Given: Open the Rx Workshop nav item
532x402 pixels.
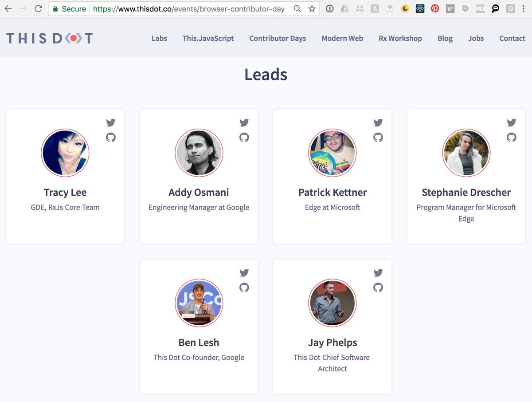Looking at the screenshot, I should 400,38.
